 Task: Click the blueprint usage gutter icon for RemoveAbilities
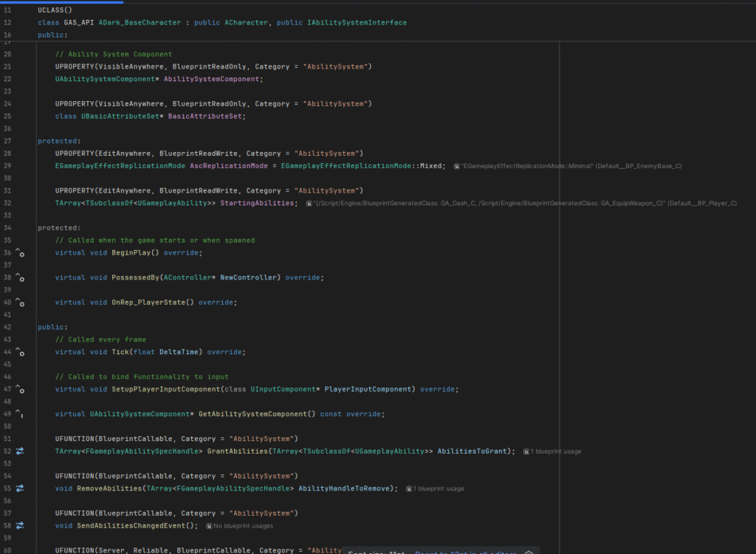pos(18,488)
